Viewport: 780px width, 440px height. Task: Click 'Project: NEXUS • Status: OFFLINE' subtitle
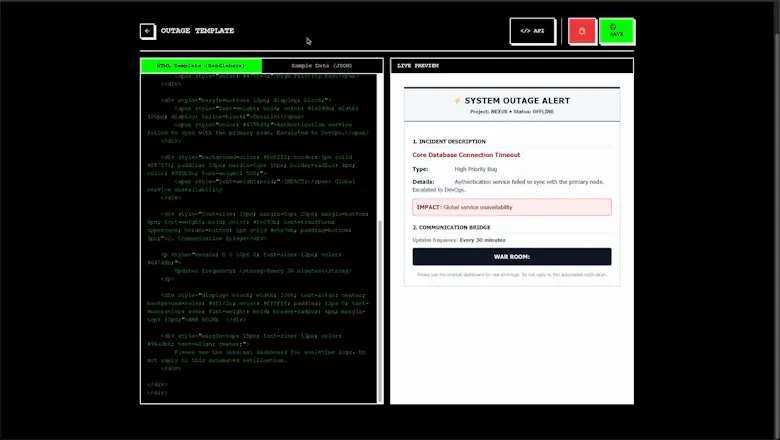pos(512,112)
